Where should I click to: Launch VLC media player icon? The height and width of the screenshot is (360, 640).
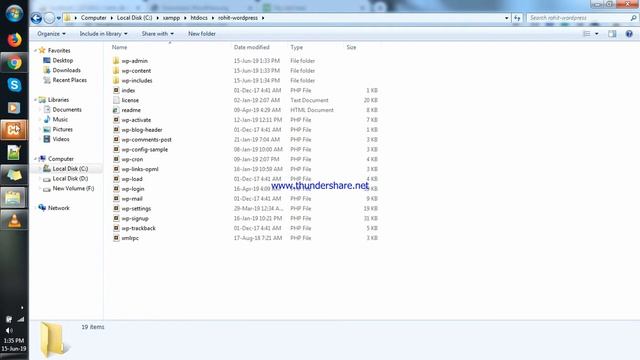pyautogui.click(x=14, y=220)
